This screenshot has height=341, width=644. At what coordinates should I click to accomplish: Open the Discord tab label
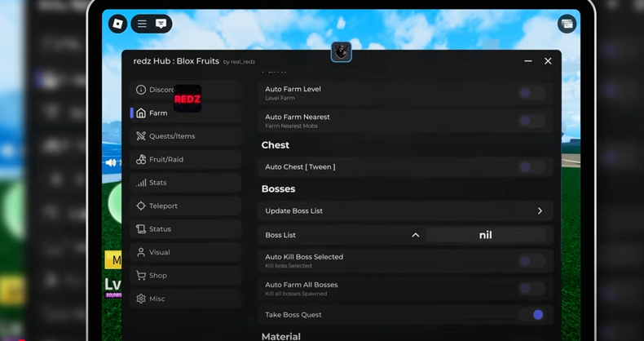point(162,90)
